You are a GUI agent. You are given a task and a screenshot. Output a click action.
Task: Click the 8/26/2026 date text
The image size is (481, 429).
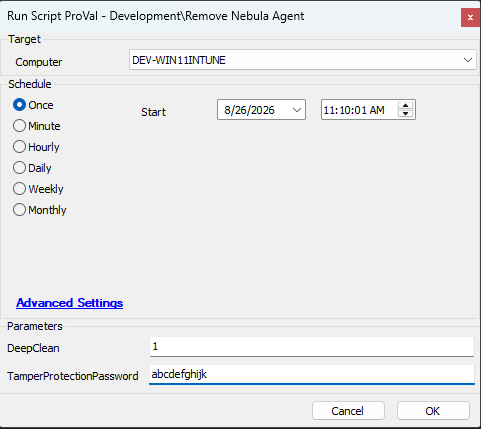249,110
